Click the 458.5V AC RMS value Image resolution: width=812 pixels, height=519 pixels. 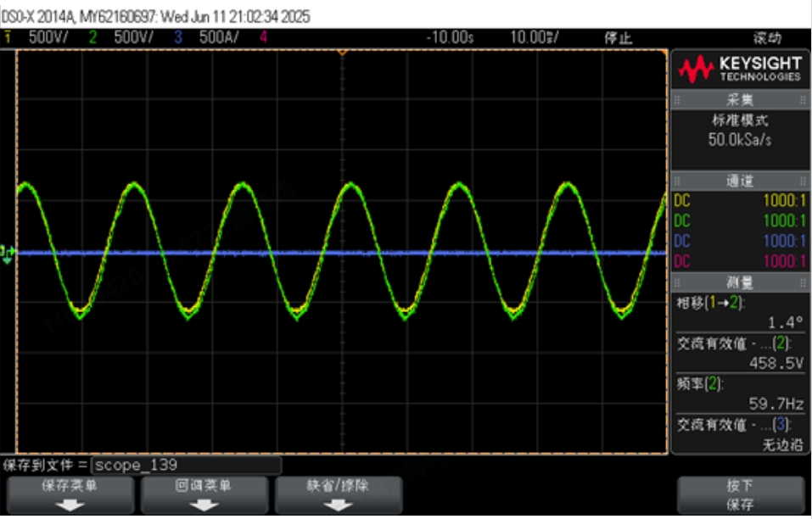(x=776, y=363)
